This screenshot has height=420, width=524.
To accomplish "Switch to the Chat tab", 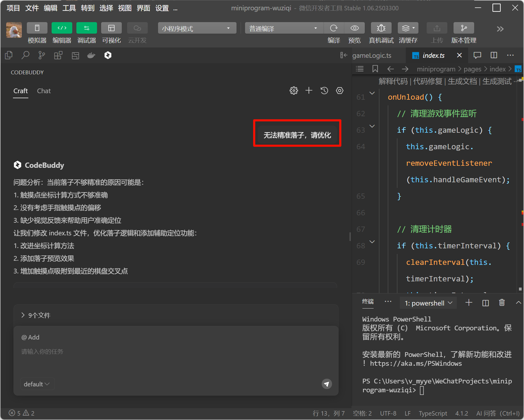I will pyautogui.click(x=44, y=91).
